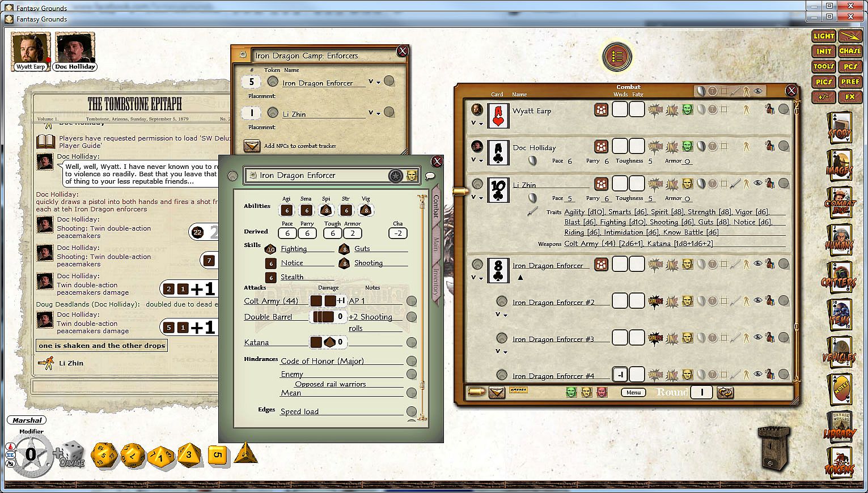Screen dimensions: 868x493
Task: Toggle Speed load edge radio button
Action: click(412, 411)
